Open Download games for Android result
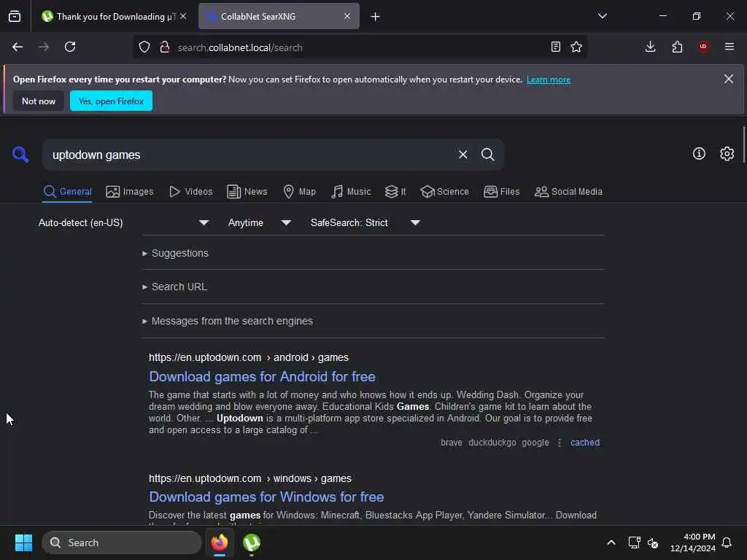 262,377
